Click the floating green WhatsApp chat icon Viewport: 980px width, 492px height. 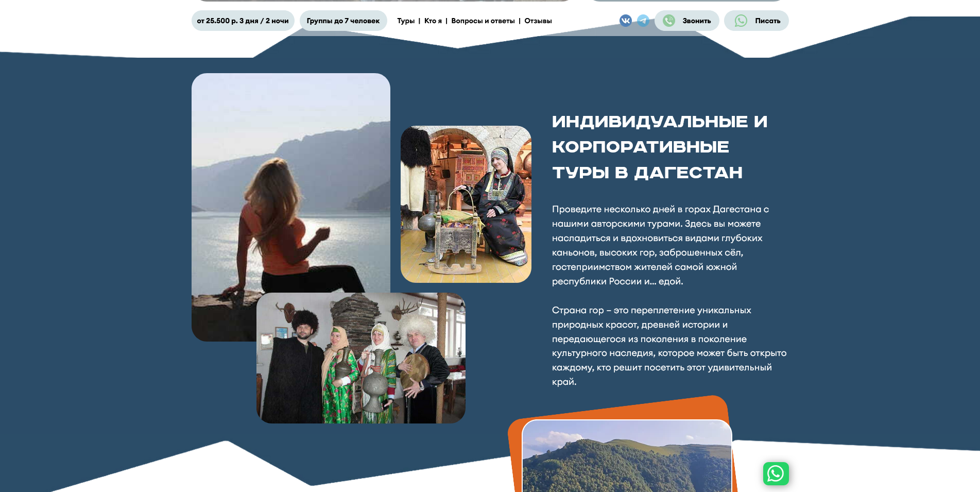click(x=776, y=473)
